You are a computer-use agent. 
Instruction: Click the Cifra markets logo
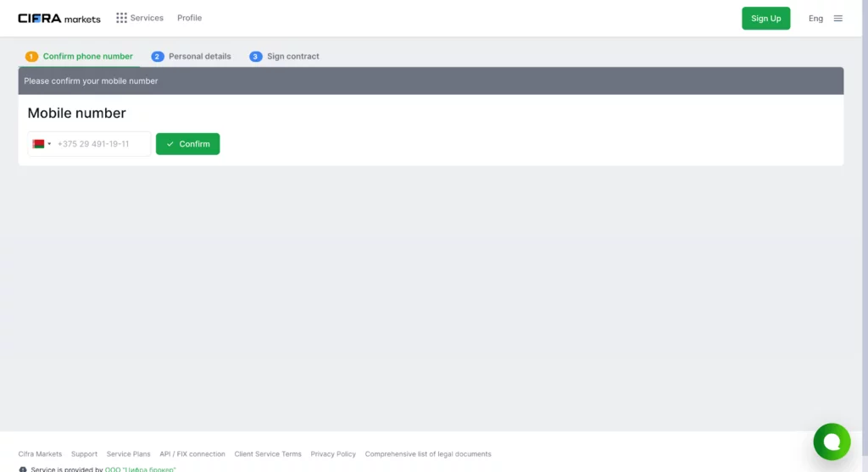pos(59,18)
